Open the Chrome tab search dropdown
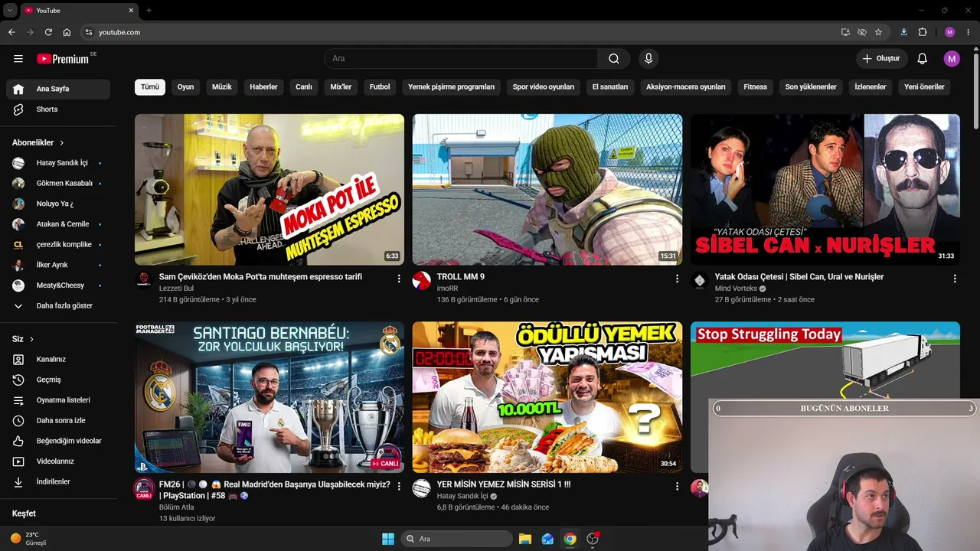 (10, 11)
